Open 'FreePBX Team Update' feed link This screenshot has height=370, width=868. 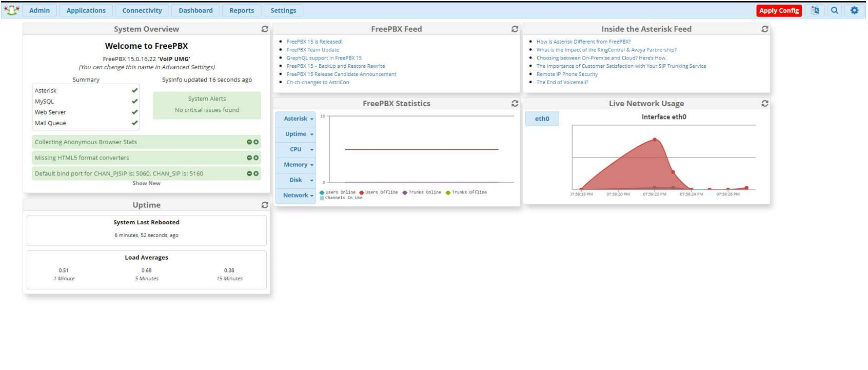click(313, 50)
